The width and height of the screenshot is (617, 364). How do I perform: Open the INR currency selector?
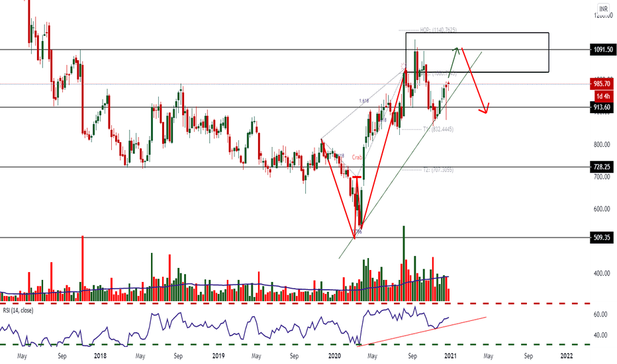[603, 9]
